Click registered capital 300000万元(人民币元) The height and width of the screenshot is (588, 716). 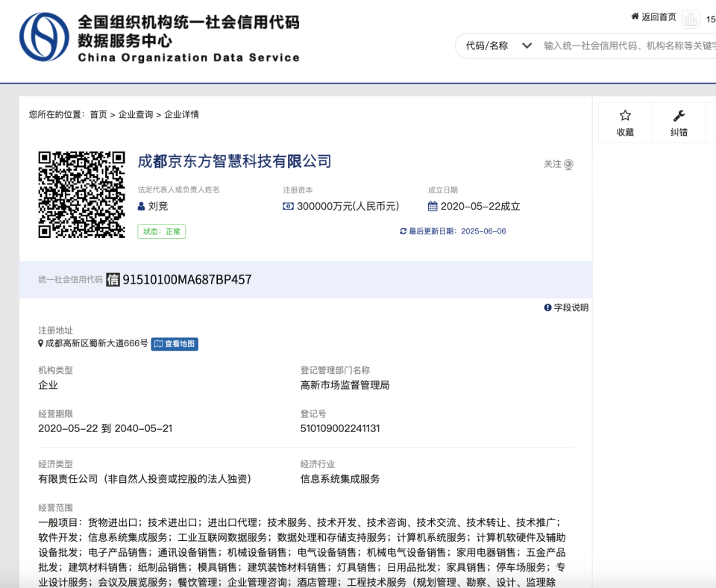[x=348, y=206]
